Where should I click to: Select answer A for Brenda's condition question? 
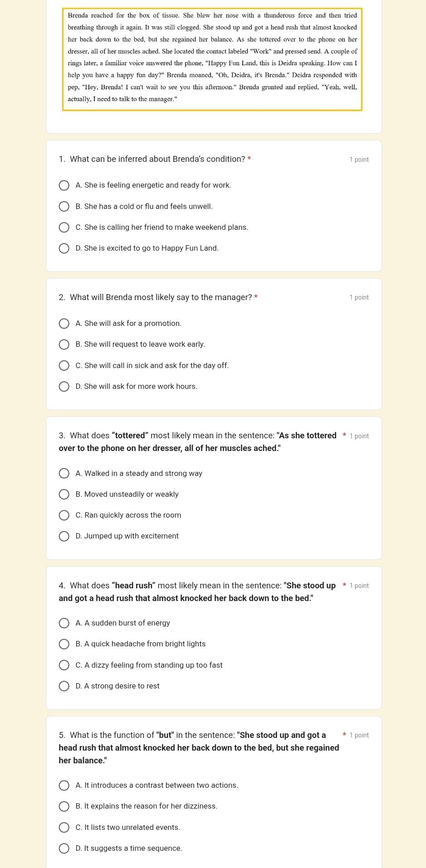pyautogui.click(x=64, y=185)
